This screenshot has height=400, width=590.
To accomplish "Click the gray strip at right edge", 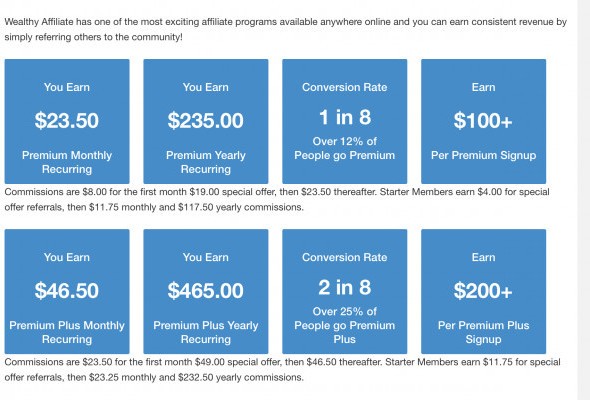I will pos(584,200).
